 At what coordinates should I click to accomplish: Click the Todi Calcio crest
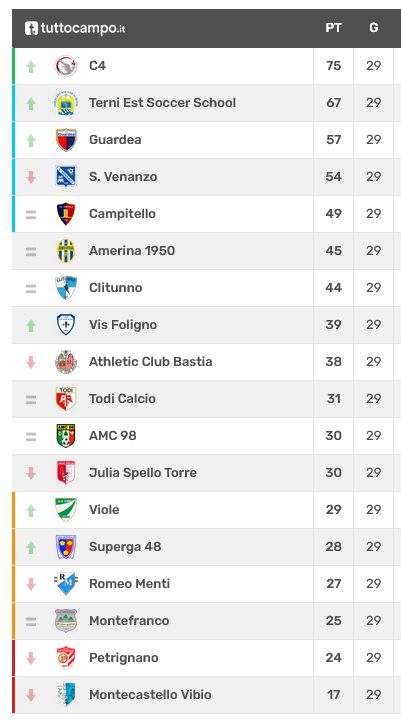66,399
